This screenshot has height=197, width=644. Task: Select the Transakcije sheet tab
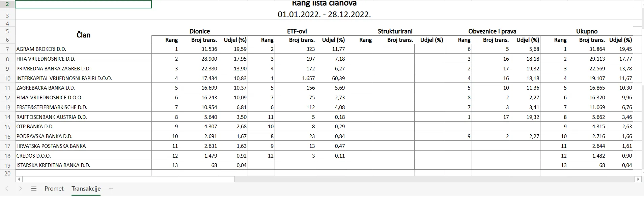[86, 189]
